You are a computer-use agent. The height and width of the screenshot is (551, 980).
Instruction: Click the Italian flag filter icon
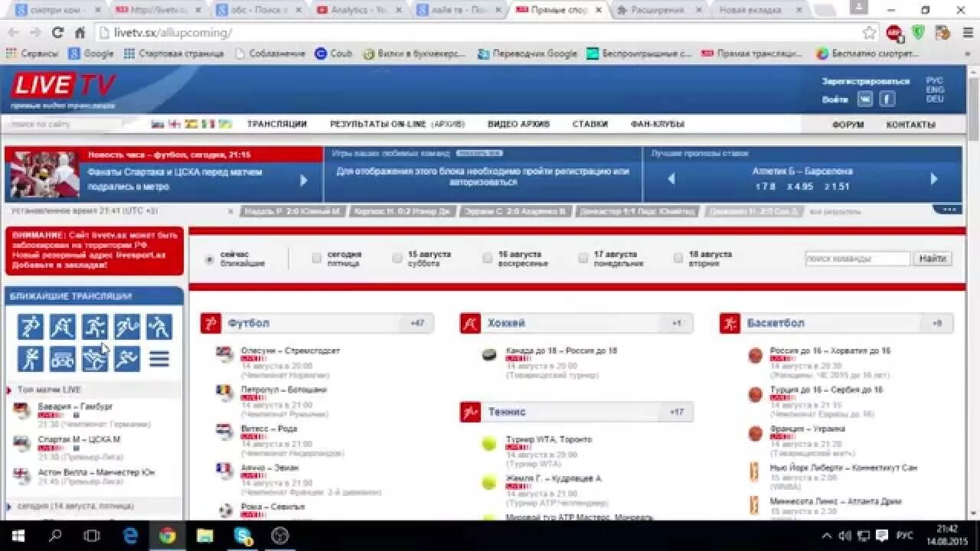(x=208, y=124)
